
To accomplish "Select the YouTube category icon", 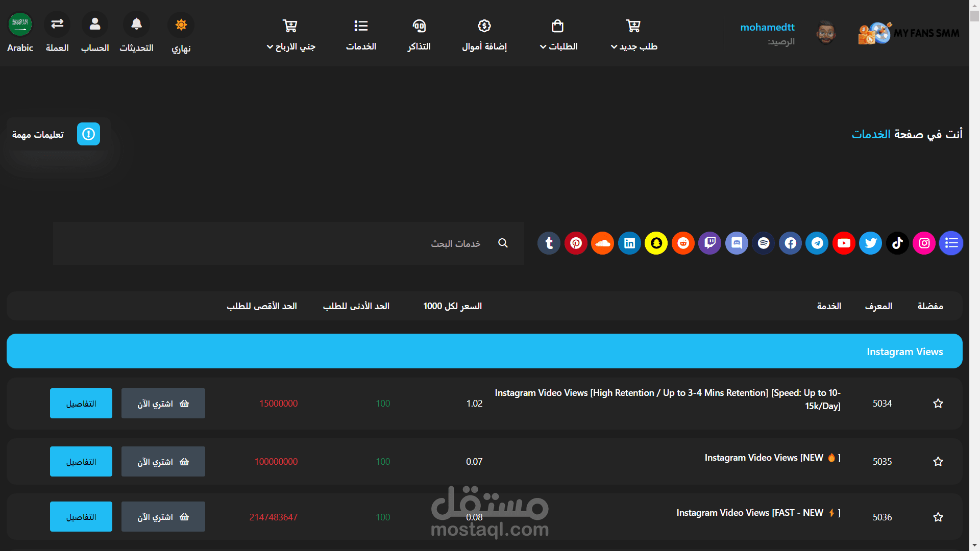I will (x=844, y=243).
